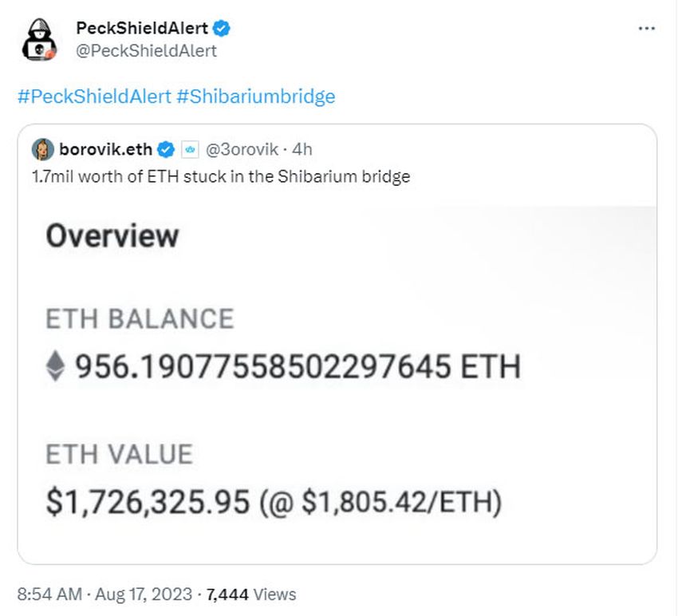Open the @PeckShieldAlert handle link

(x=146, y=50)
